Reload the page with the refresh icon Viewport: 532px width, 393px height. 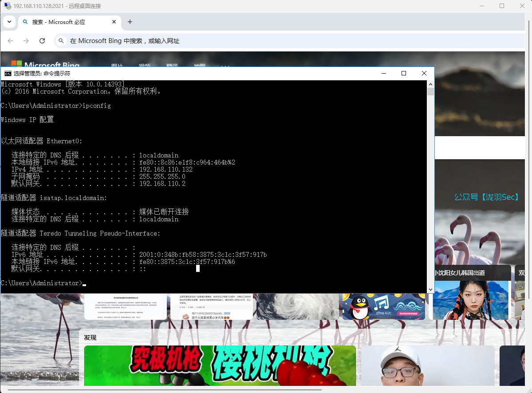[x=42, y=41]
